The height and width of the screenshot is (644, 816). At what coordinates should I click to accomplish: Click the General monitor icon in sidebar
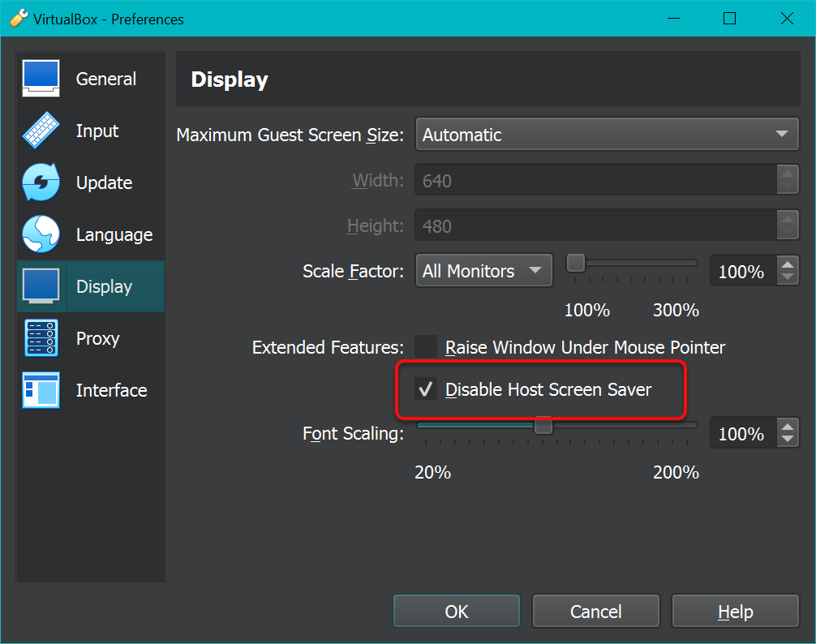point(41,79)
